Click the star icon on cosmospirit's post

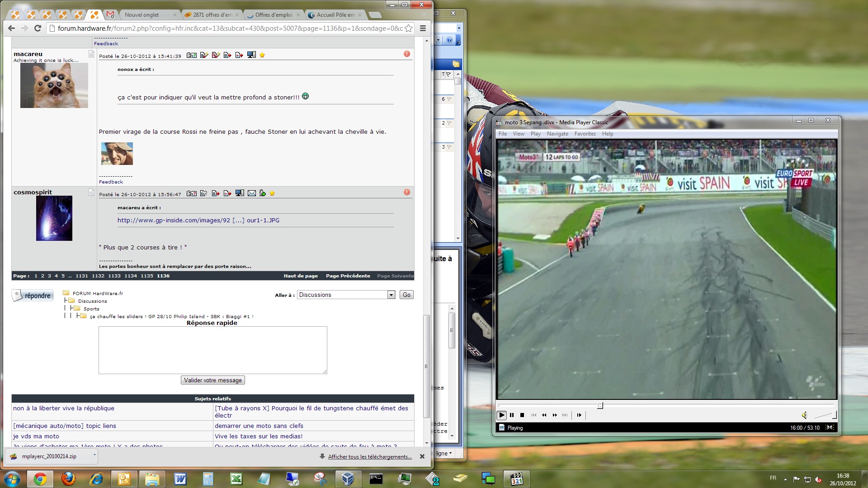(272, 193)
